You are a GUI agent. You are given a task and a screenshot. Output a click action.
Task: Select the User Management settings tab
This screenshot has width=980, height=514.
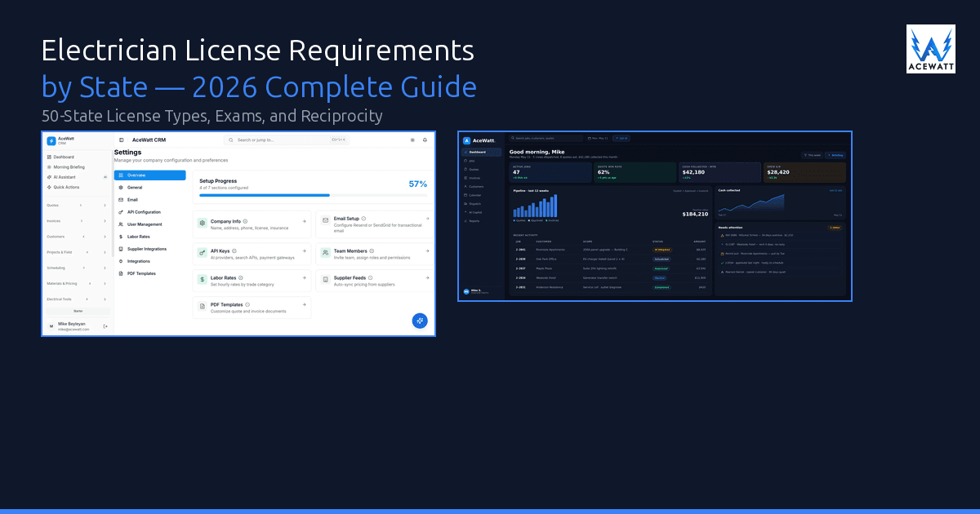[x=150, y=224]
